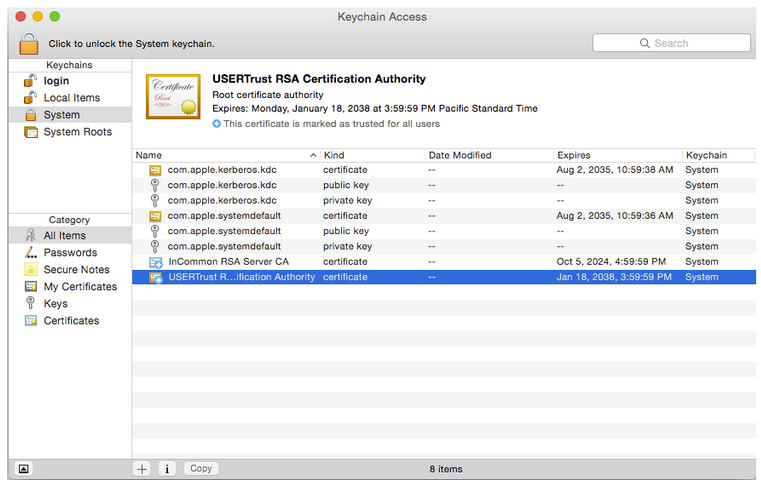Select the USERTrust R...ification Authority row
This screenshot has height=485, width=761.
pos(444,277)
